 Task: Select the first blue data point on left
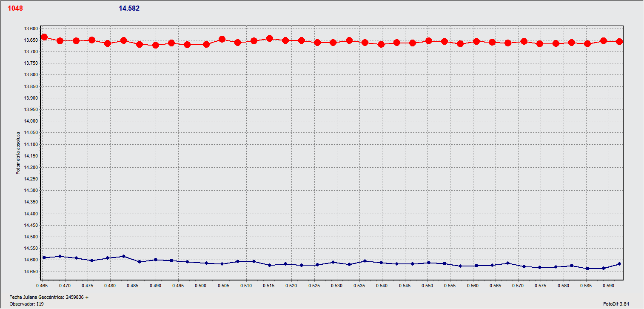tap(44, 257)
